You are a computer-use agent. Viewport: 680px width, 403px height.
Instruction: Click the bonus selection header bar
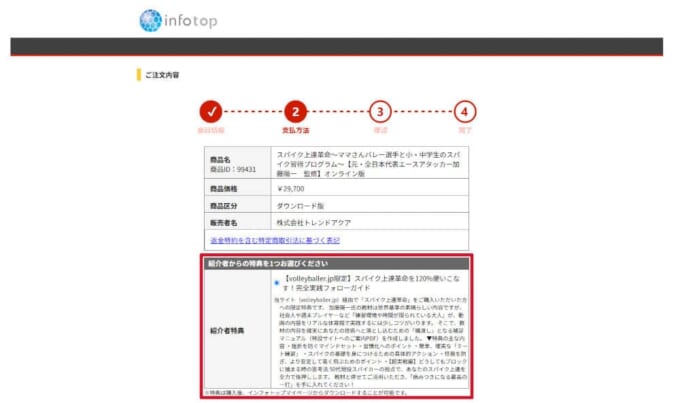pyautogui.click(x=337, y=264)
